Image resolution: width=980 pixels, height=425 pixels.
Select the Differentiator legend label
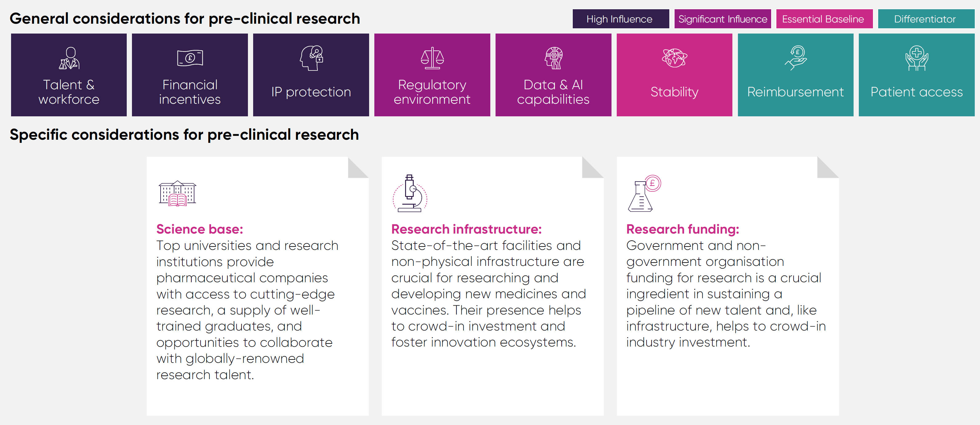tap(926, 19)
